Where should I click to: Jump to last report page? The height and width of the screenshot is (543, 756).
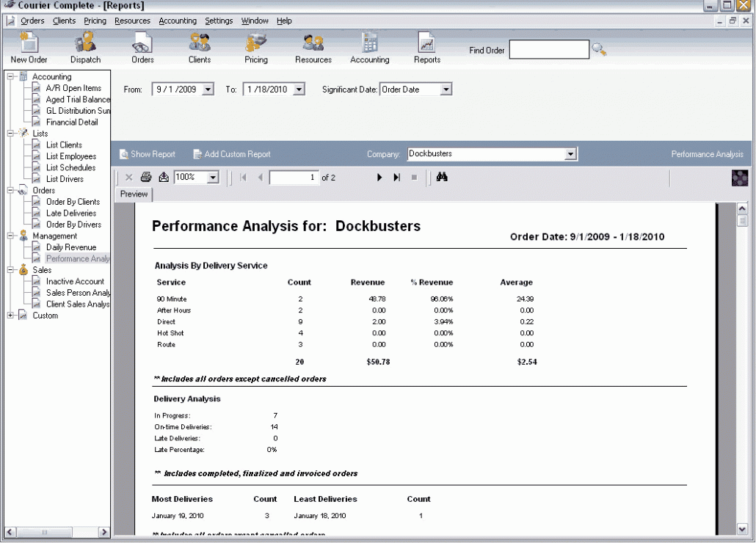coord(397,178)
